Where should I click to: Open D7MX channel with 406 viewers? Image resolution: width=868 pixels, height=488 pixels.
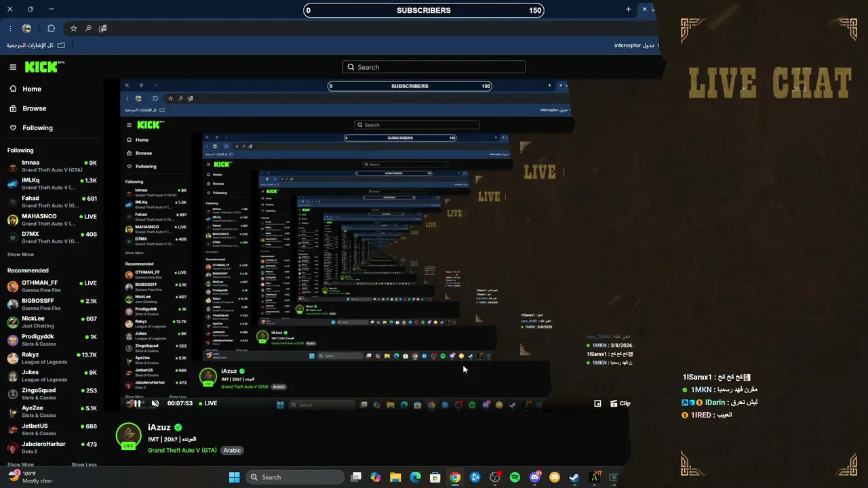(52, 237)
